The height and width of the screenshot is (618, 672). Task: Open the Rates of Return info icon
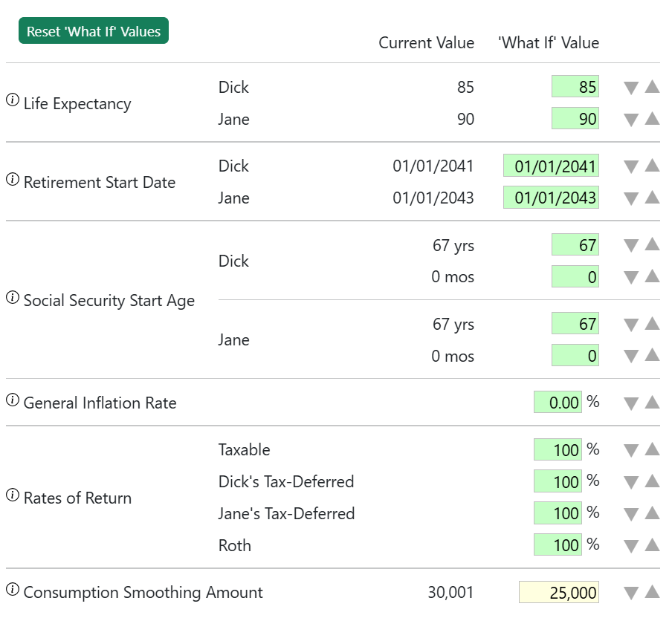click(x=13, y=496)
